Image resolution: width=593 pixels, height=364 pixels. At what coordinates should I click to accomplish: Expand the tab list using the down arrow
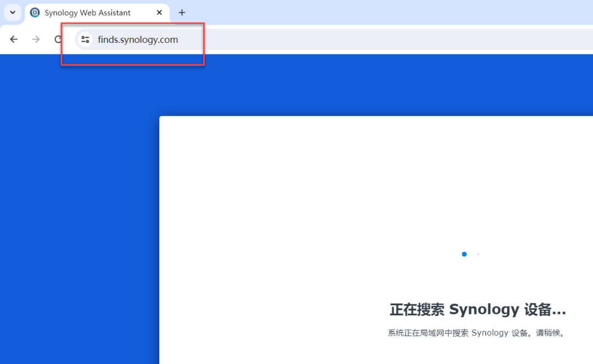(12, 12)
